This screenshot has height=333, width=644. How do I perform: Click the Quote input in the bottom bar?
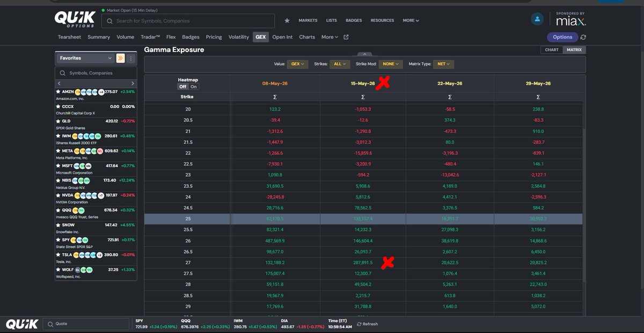click(86, 324)
